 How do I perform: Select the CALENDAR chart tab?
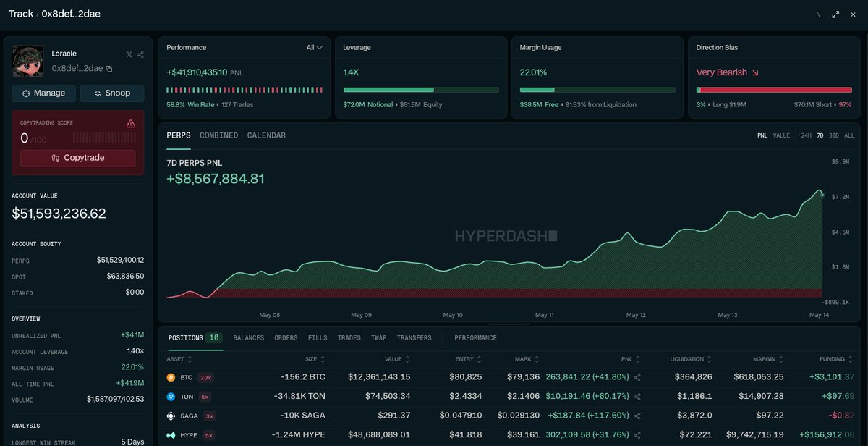point(266,135)
